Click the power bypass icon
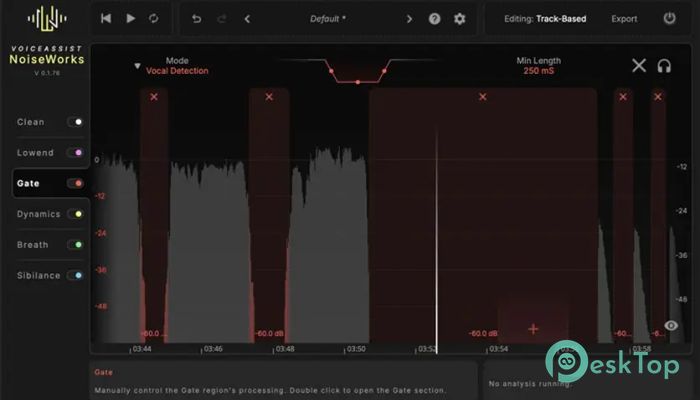The width and height of the screenshot is (700, 400). click(669, 18)
